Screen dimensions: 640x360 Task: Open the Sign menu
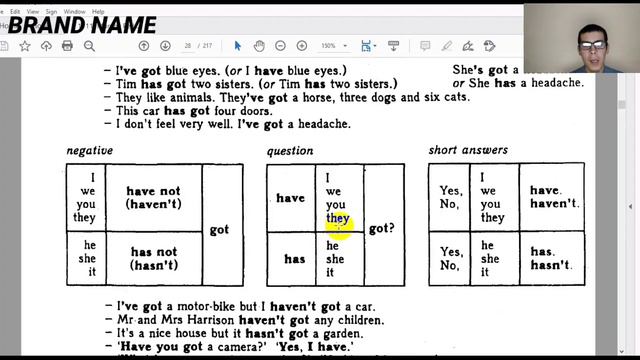tap(51, 11)
